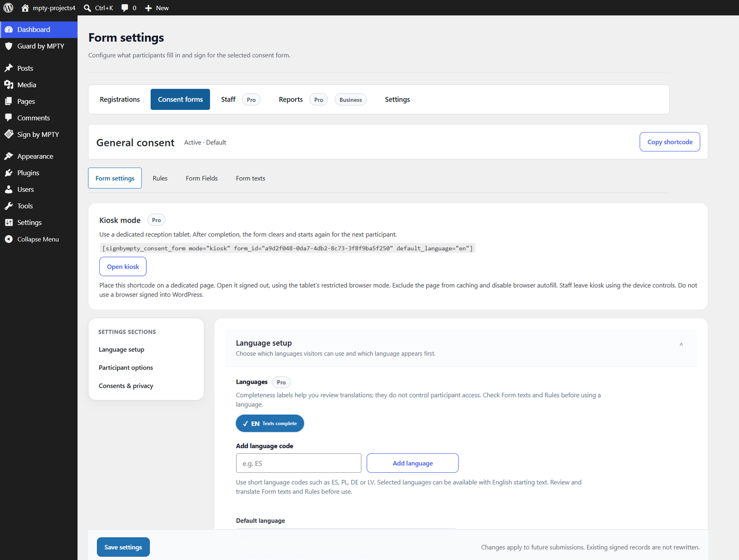Click the General consent form title

[135, 143]
